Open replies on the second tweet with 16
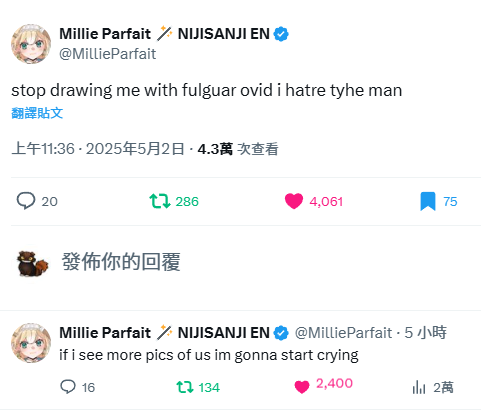481x414 pixels. [x=68, y=387]
